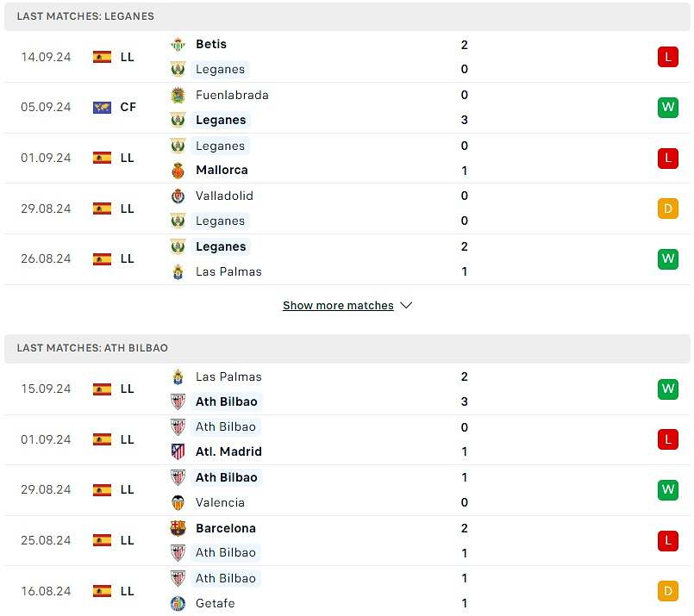Screen dimensions: 694x616
Task: Click the Valencia club crest icon
Action: [178, 502]
